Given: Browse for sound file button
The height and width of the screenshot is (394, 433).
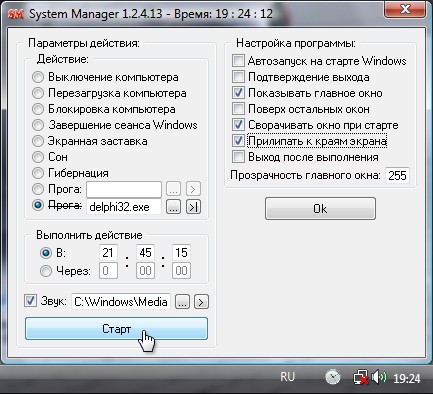Looking at the screenshot, I should [x=182, y=302].
